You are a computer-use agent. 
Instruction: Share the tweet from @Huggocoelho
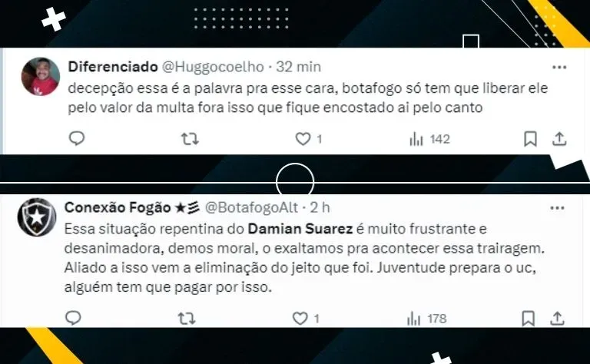[x=559, y=139]
